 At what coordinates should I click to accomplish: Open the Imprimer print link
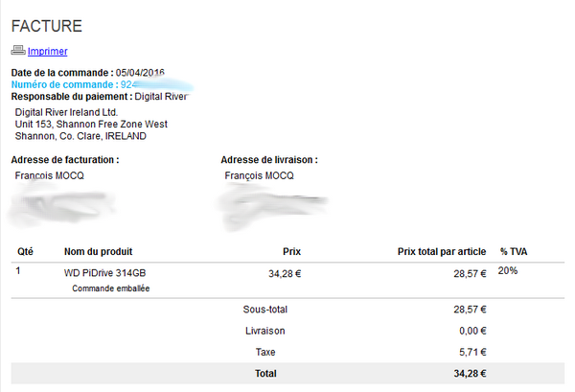(48, 52)
